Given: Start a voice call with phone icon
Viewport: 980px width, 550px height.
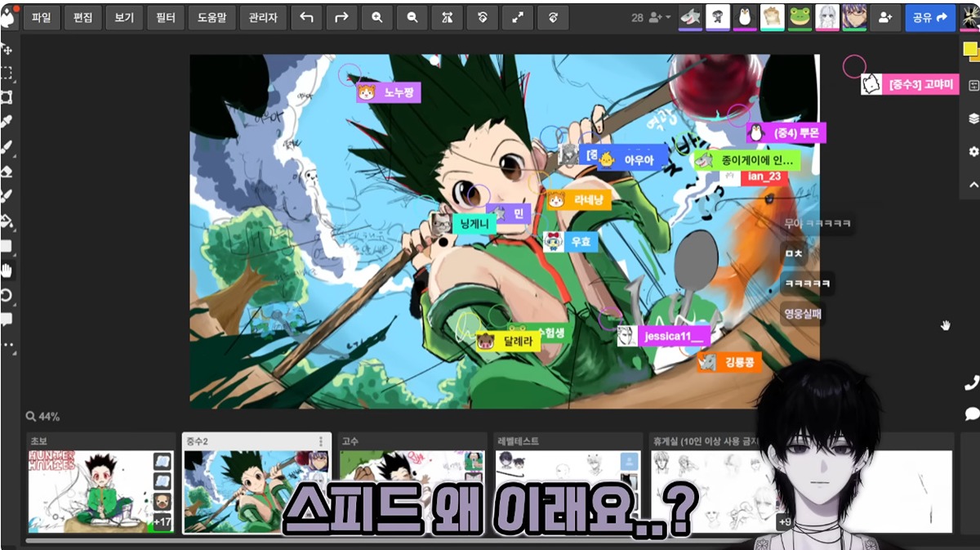Looking at the screenshot, I should click(971, 383).
